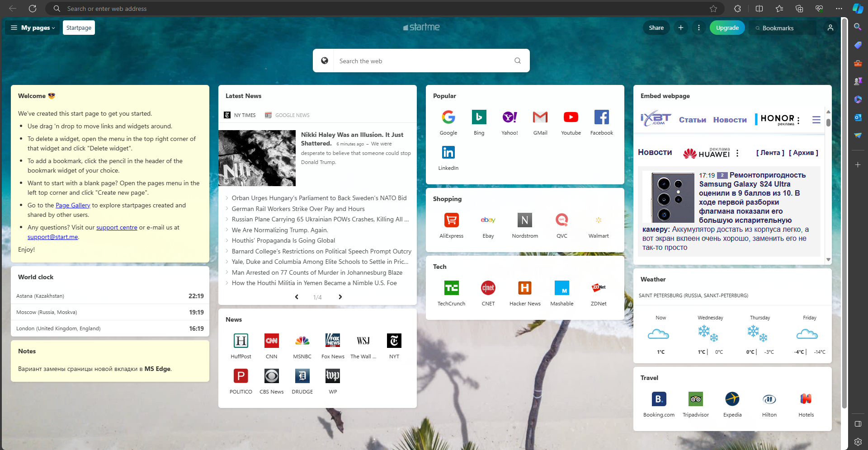This screenshot has height=450, width=868.
Task: Open the GMail bookmark icon
Action: (x=540, y=117)
